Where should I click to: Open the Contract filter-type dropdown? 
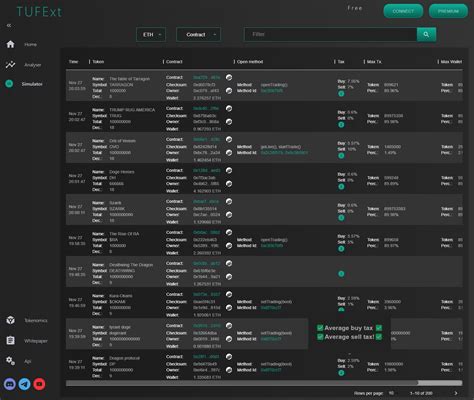(x=198, y=34)
